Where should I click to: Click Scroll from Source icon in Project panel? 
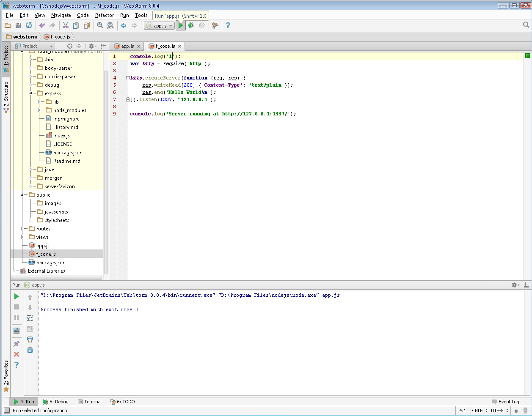pos(70,46)
